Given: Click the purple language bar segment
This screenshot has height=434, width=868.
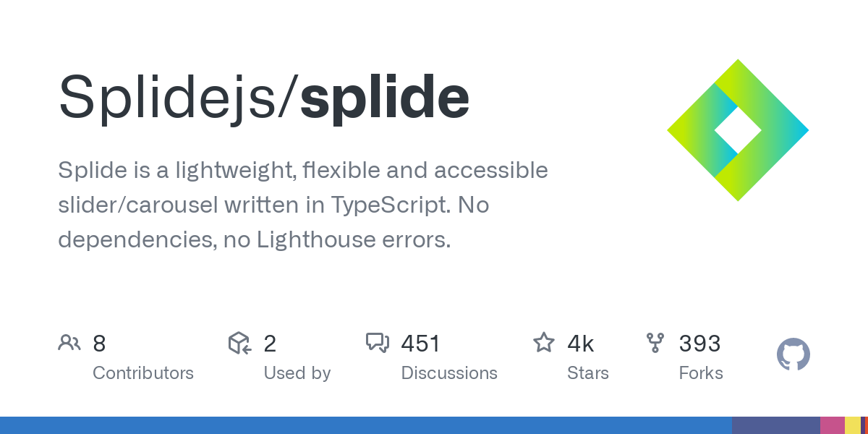Looking at the screenshot, I should (775, 425).
